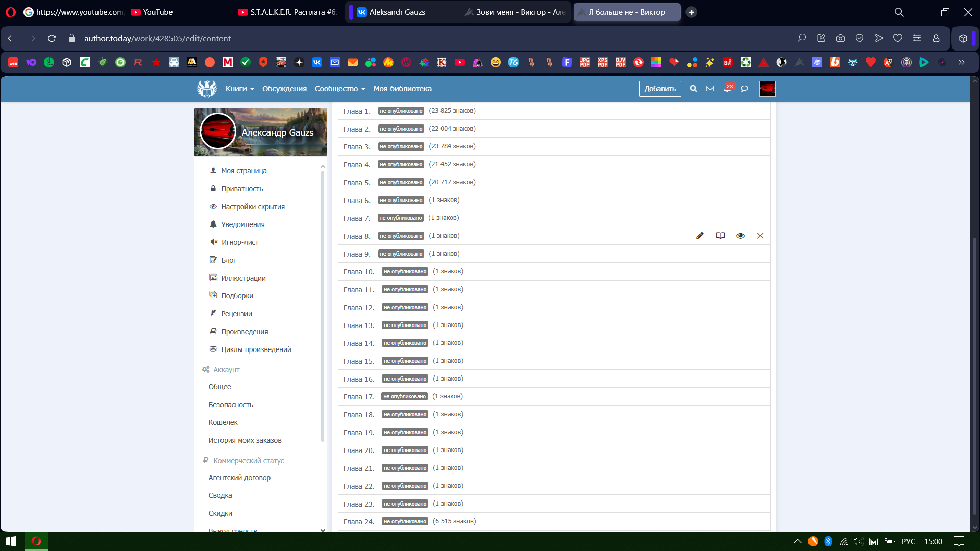Click the site search magnifier icon
The width and height of the screenshot is (980, 551).
(693, 89)
